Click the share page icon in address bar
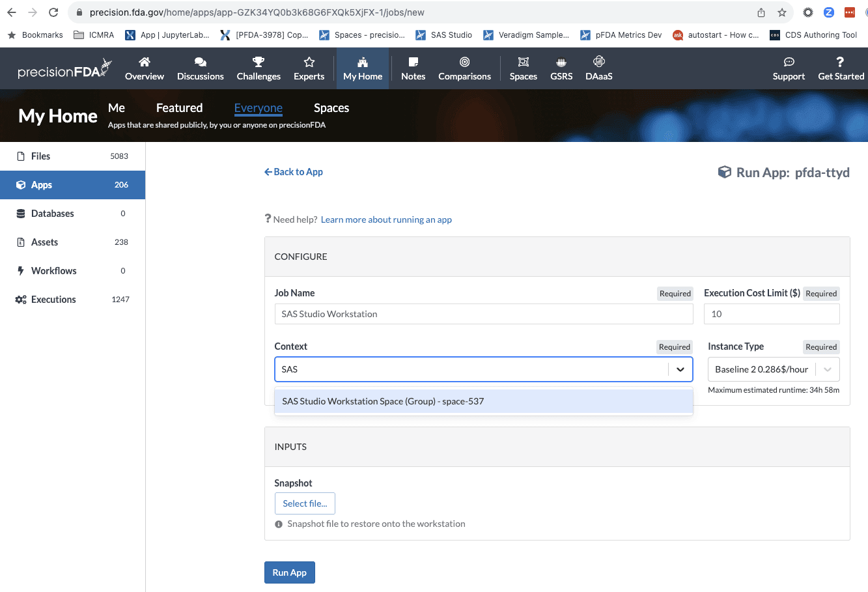Image resolution: width=868 pixels, height=592 pixels. tap(761, 12)
